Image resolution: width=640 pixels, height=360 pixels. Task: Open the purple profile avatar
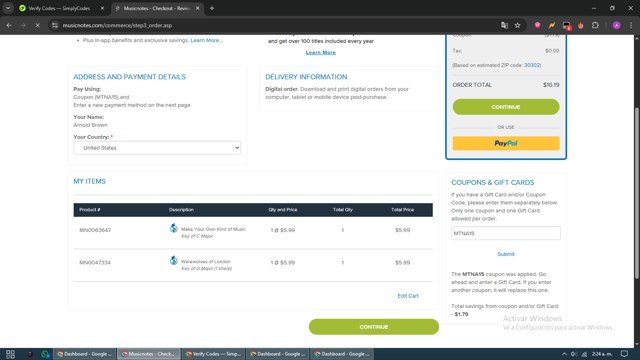coord(617,25)
